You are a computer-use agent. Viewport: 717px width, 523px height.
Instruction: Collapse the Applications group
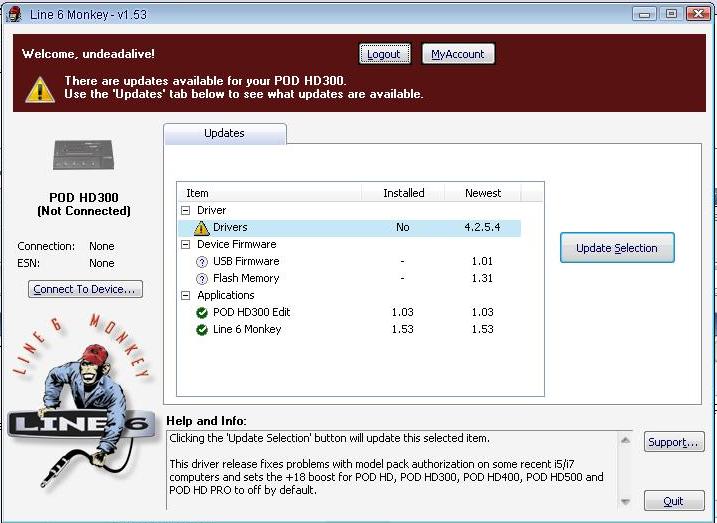coord(186,295)
